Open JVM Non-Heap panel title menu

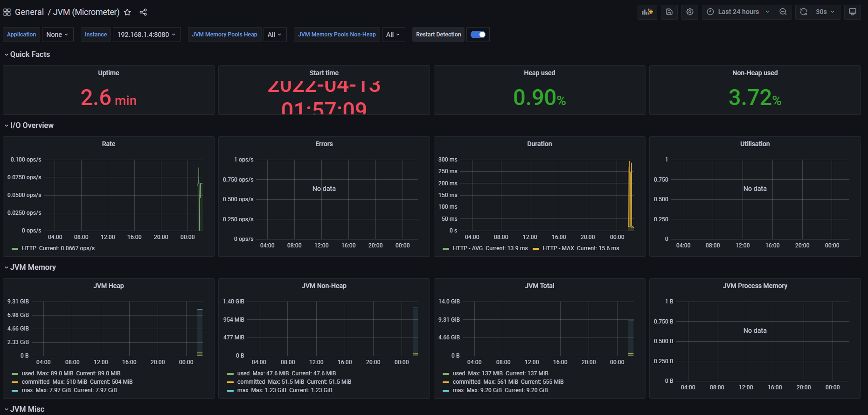(324, 286)
